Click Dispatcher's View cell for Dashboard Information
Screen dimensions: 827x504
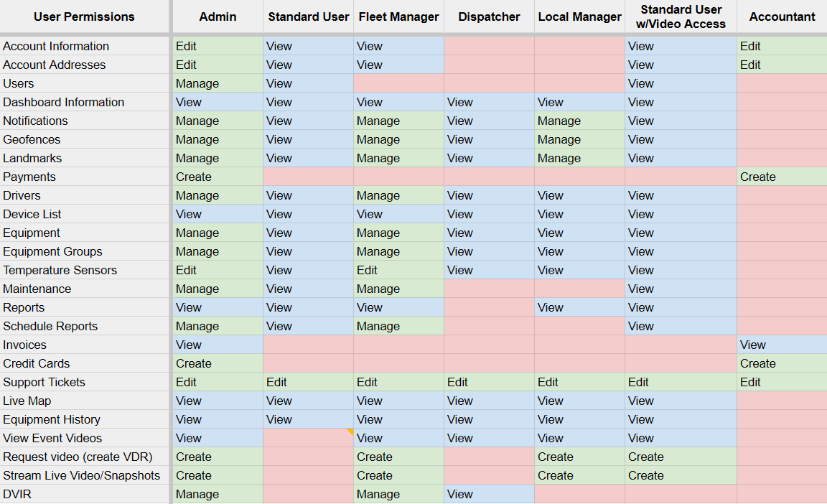click(489, 102)
